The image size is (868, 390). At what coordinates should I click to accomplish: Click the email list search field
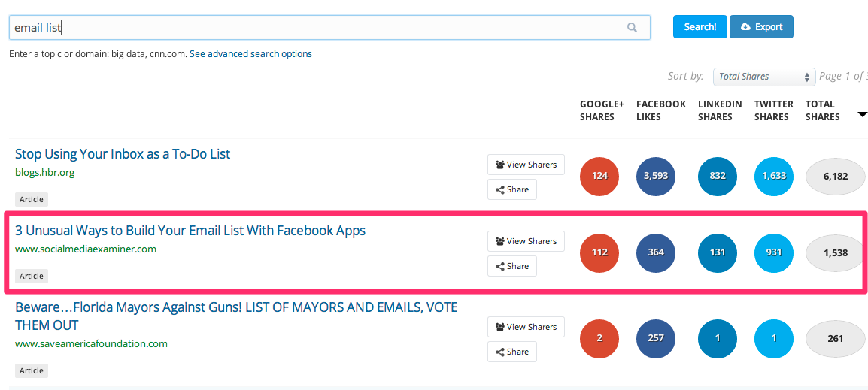click(329, 27)
